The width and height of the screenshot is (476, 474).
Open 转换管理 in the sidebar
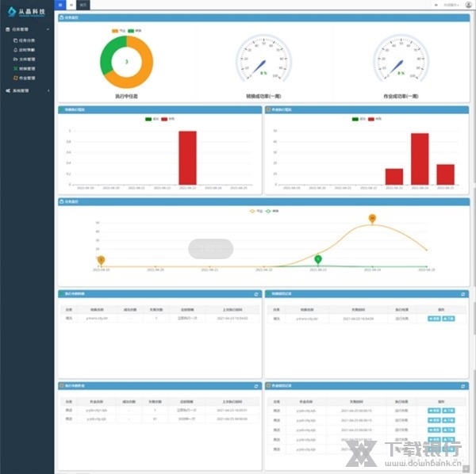(x=25, y=68)
